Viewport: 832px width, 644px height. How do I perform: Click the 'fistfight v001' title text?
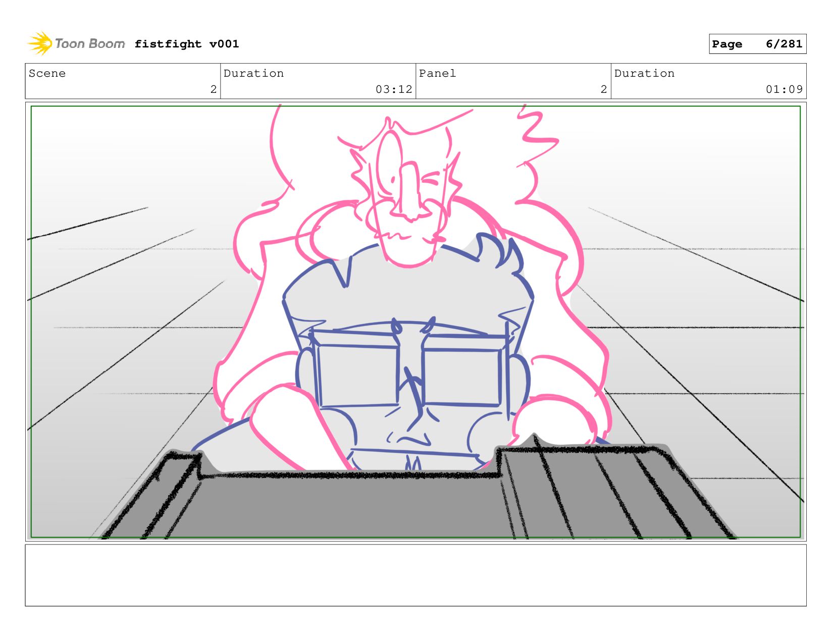pyautogui.click(x=187, y=44)
